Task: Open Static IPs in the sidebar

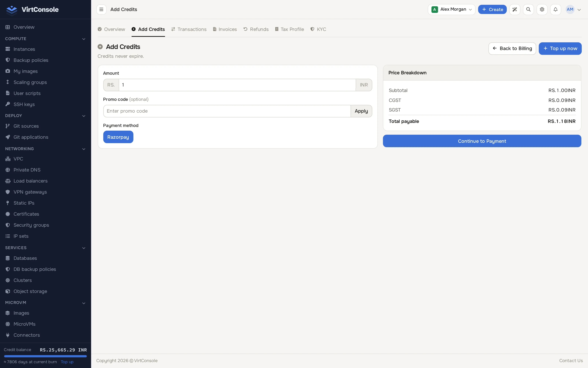Action: [x=45, y=203]
